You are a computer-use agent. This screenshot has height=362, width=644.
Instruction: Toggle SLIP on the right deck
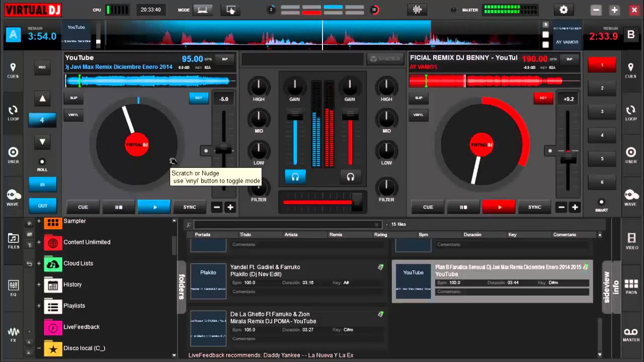[x=419, y=98]
